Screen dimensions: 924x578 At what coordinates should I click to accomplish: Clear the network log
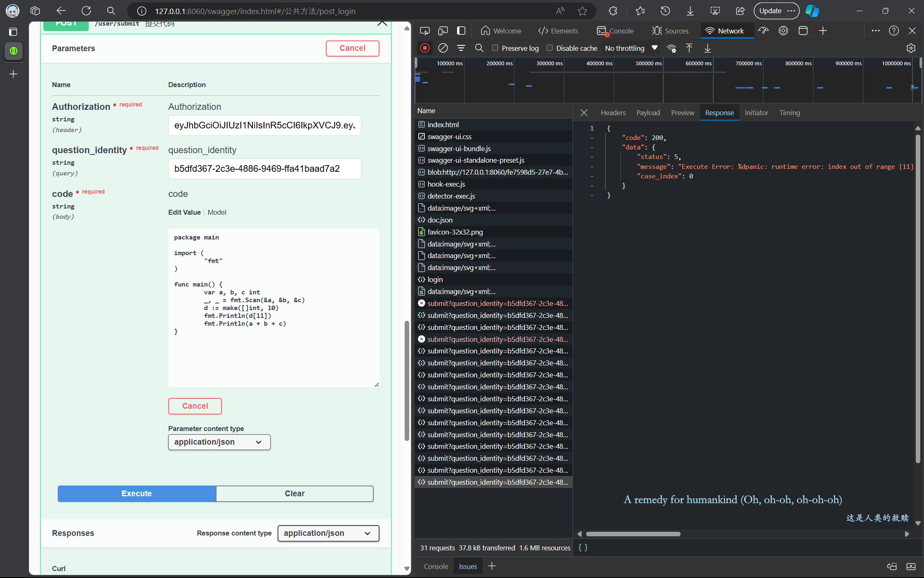pyautogui.click(x=443, y=48)
